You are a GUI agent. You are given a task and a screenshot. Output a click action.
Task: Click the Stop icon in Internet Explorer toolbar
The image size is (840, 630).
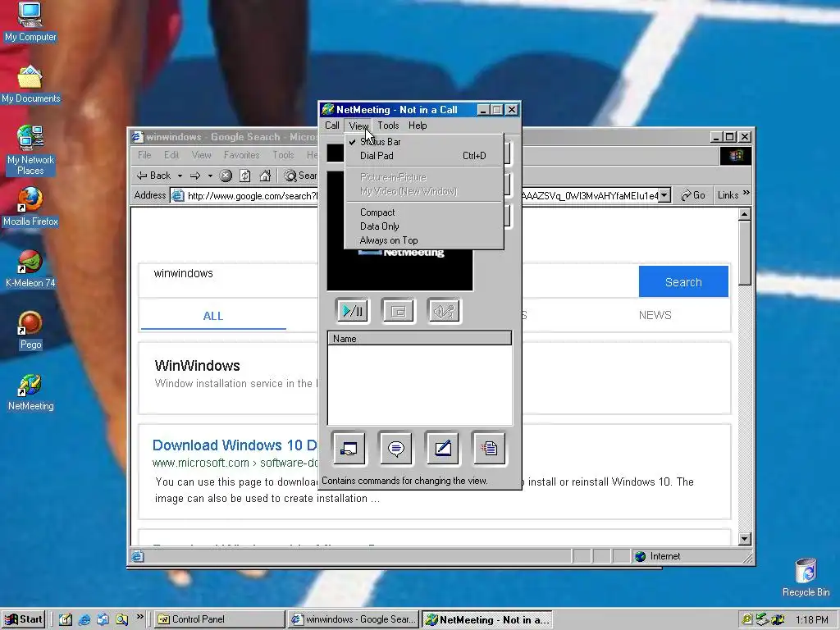(x=226, y=176)
